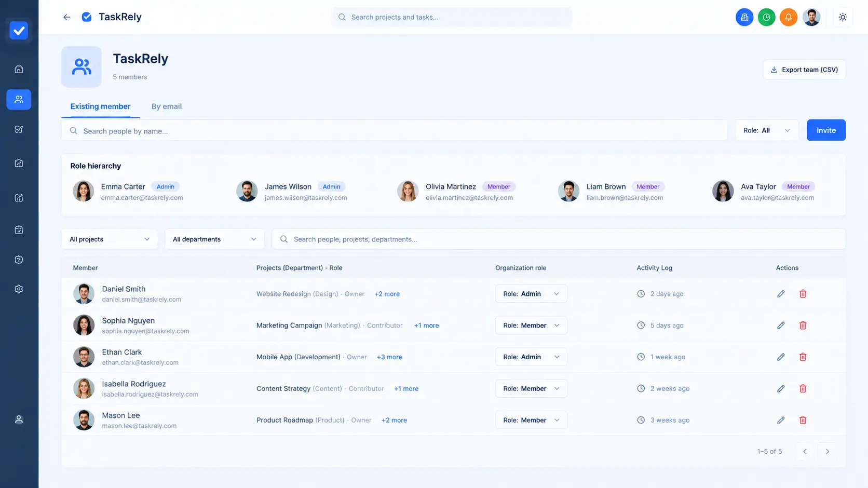Image resolution: width=868 pixels, height=488 pixels.
Task: Open Sophia Nguyen's Role: Member dropdown
Action: (531, 326)
